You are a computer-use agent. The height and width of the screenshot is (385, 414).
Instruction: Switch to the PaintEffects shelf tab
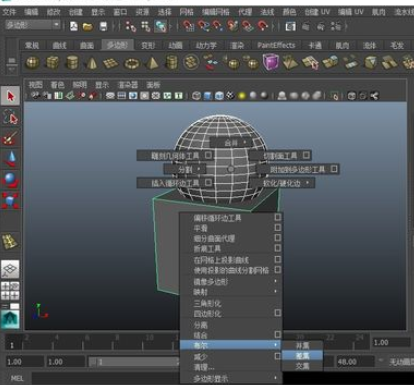tap(276, 45)
